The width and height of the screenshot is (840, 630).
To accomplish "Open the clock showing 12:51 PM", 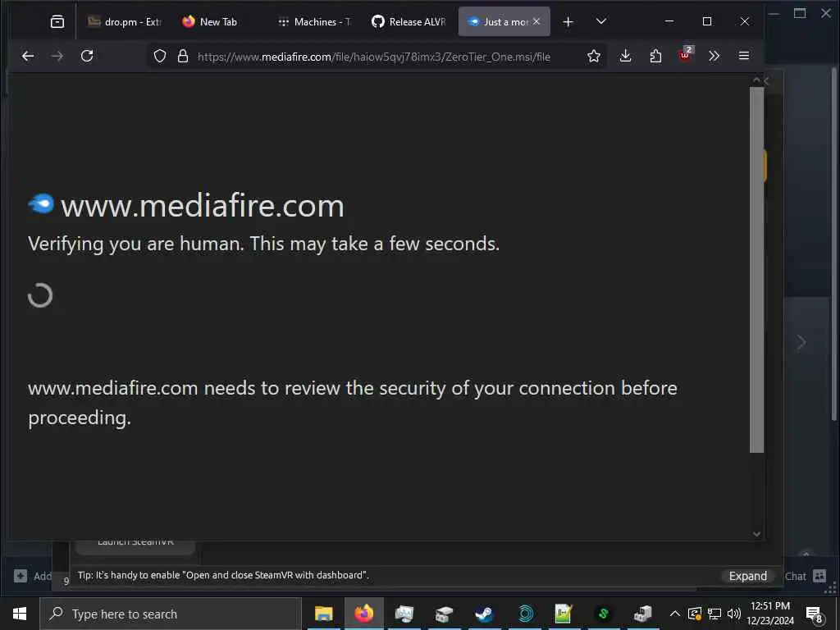I will tap(770, 614).
